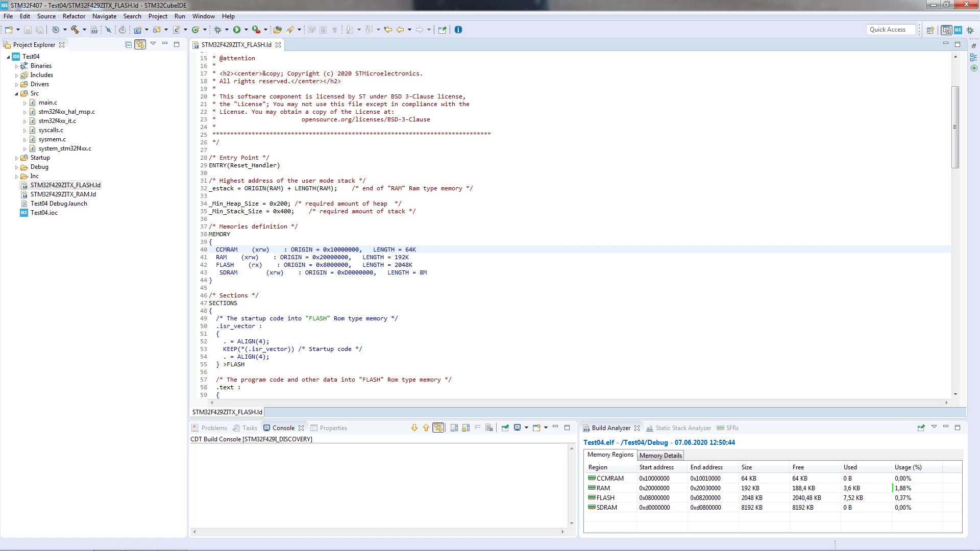Open the Open Perspective icon

[x=930, y=30]
